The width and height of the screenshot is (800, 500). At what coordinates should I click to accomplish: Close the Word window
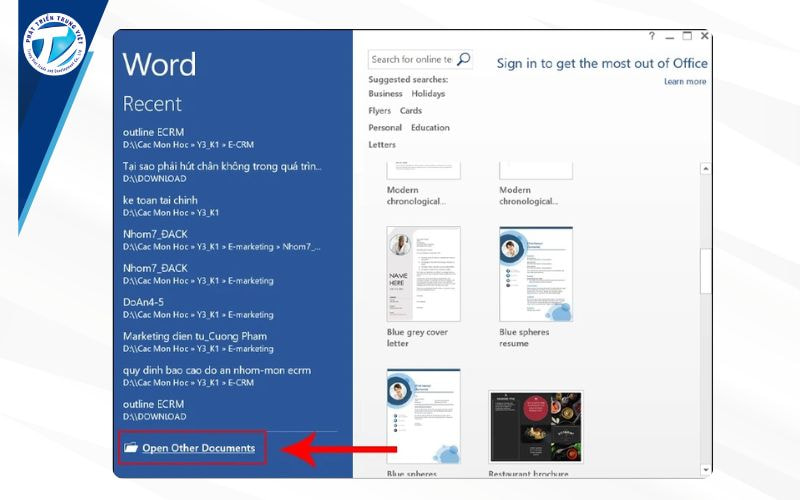click(x=705, y=36)
